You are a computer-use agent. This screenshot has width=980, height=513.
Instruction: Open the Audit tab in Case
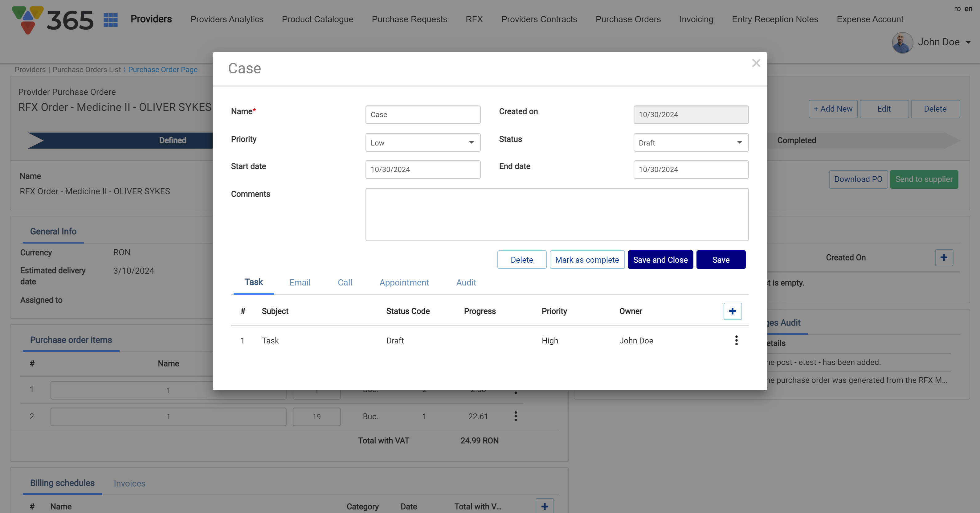coord(466,282)
